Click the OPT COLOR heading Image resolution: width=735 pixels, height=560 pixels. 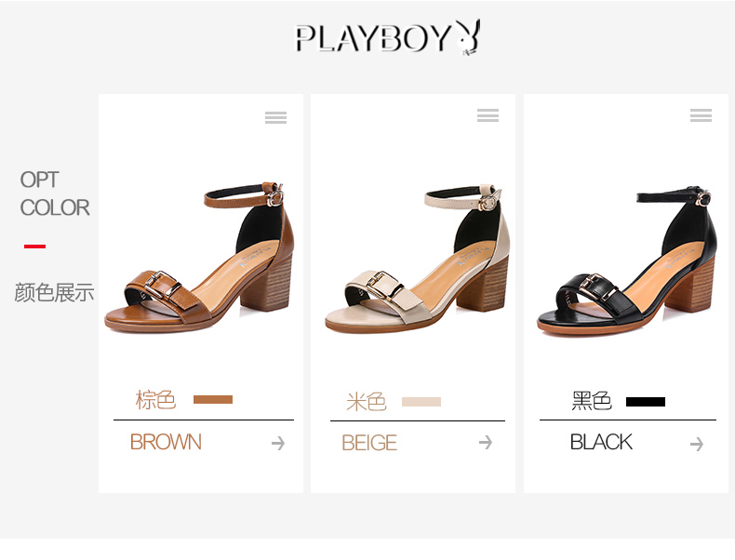click(x=55, y=193)
